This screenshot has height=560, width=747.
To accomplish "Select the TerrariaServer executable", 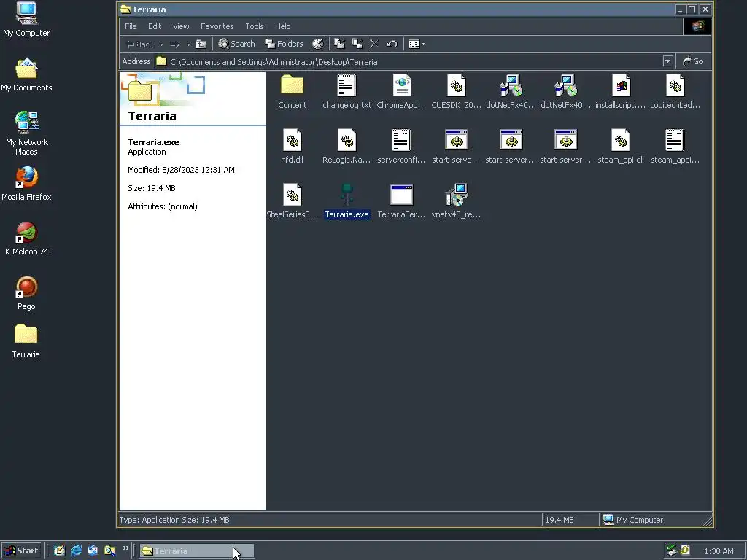I will click(x=401, y=201).
